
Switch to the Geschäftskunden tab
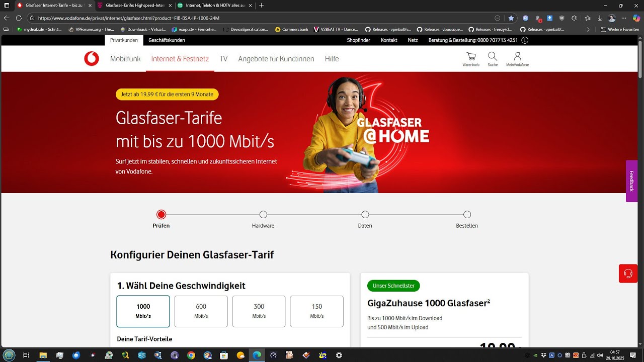(x=167, y=40)
